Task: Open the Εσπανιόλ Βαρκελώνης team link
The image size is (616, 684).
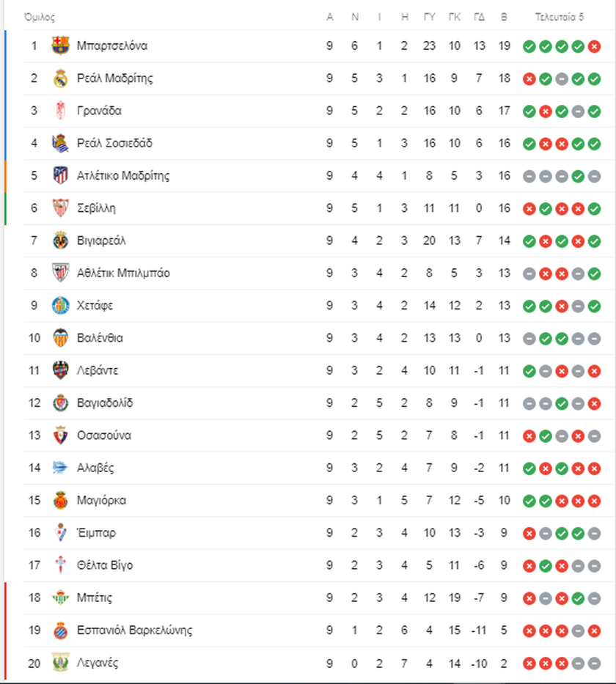Action: [134, 630]
